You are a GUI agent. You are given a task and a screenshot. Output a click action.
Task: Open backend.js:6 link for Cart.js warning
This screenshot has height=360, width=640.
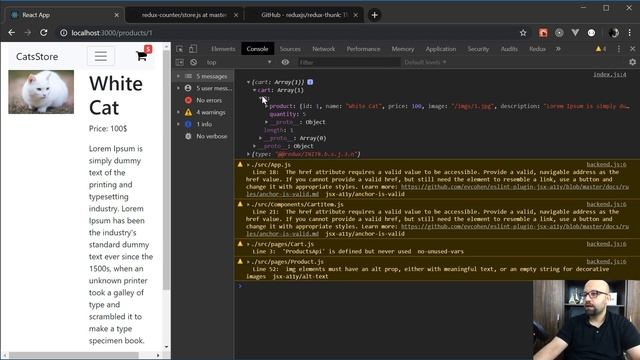click(x=607, y=244)
